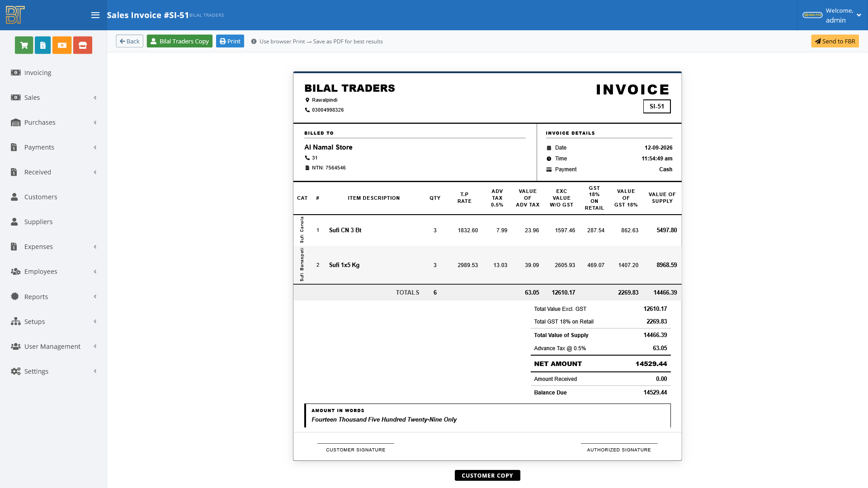Expand the Setups submenu chevron

point(95,321)
